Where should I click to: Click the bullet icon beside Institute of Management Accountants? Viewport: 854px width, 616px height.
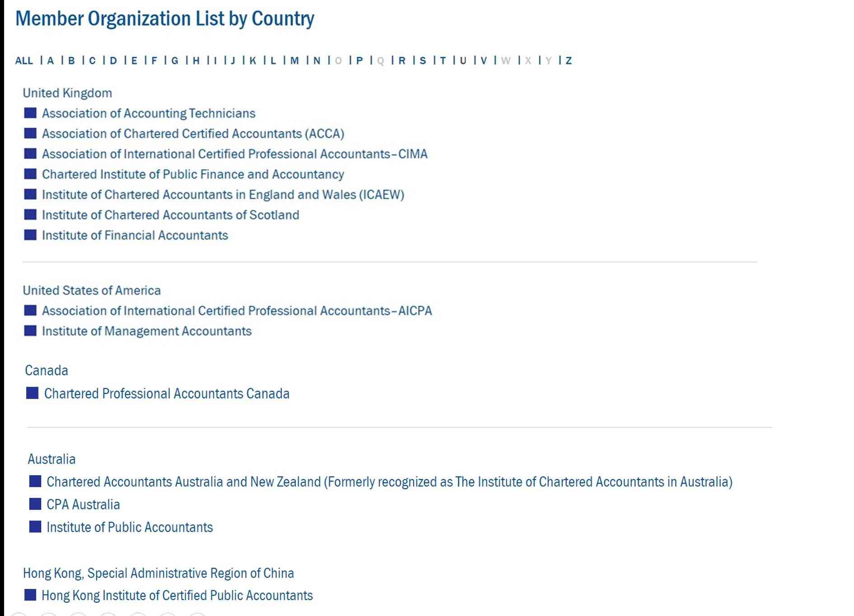click(x=30, y=331)
